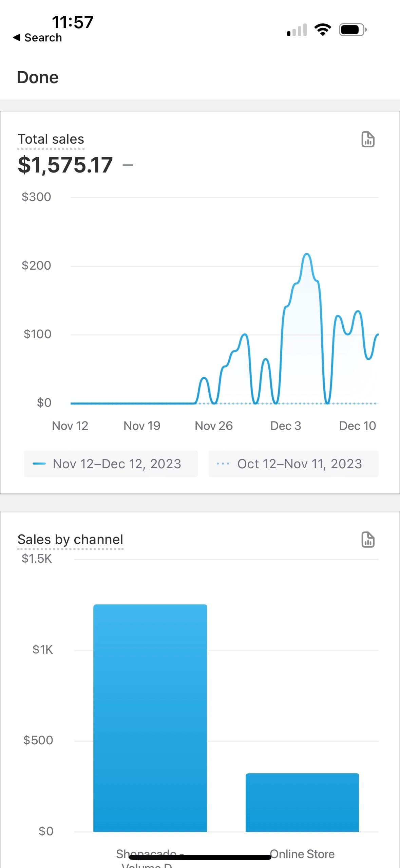Tap the Nov 26 axis label
The height and width of the screenshot is (868, 400).
point(214,426)
